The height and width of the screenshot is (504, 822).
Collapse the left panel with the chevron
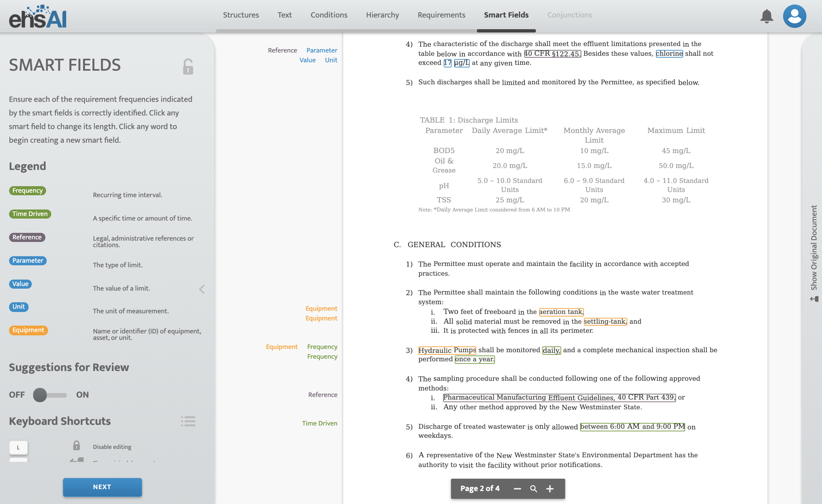coord(202,289)
